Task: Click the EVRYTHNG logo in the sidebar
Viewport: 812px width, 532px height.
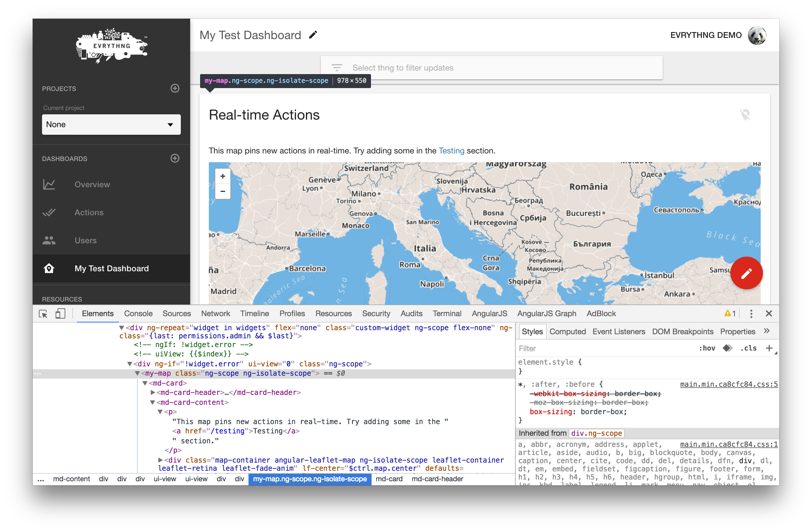Action: coord(112,45)
